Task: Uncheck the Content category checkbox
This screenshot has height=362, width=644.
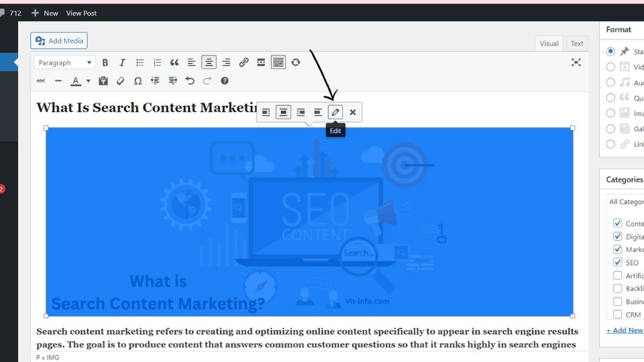Action: (x=617, y=223)
